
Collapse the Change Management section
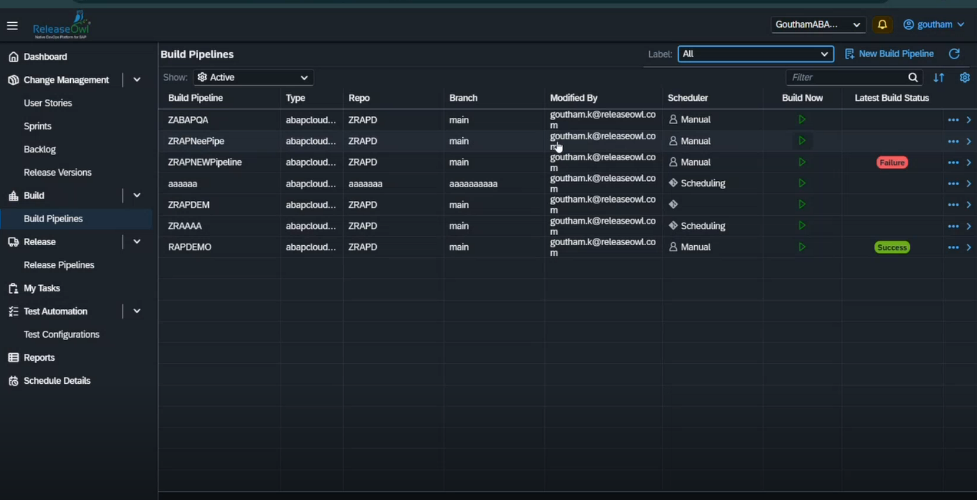(137, 80)
